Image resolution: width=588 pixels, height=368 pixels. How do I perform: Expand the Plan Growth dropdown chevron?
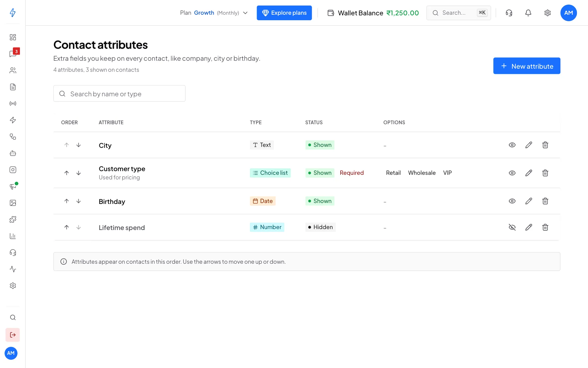click(x=245, y=13)
